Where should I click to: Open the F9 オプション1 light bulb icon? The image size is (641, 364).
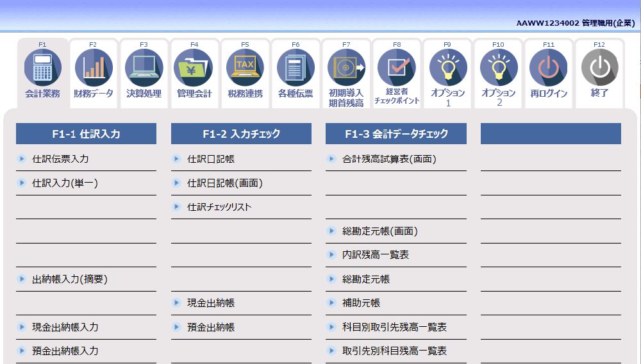click(447, 67)
